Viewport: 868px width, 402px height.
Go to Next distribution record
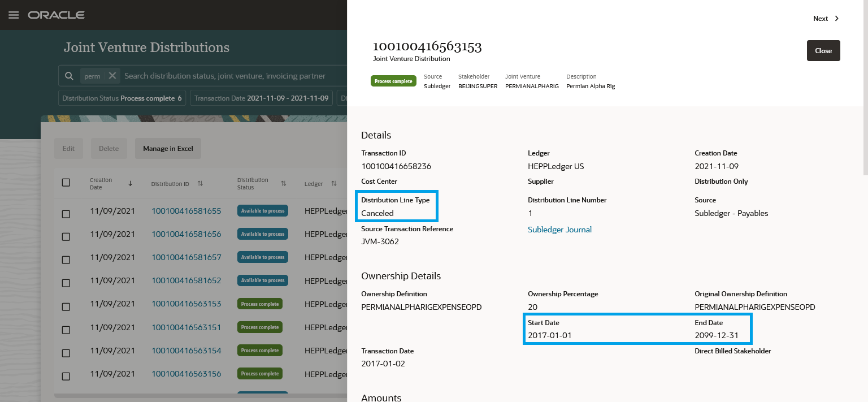tap(826, 19)
